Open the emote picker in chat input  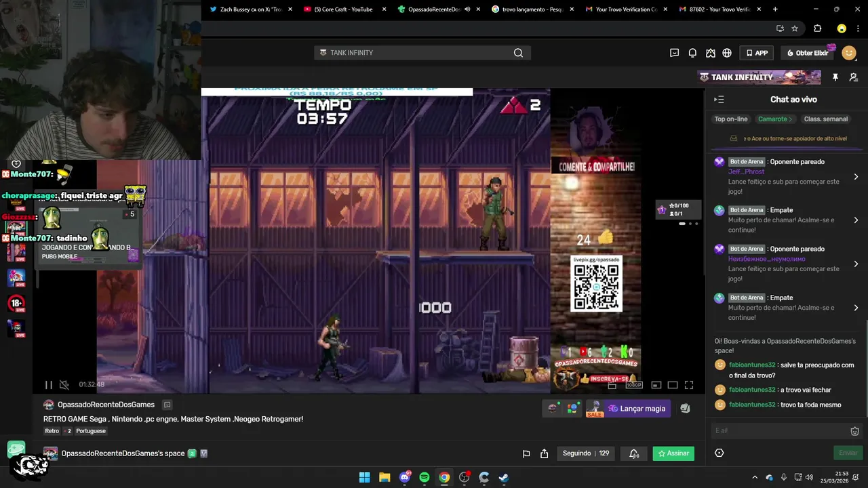pos(854,431)
